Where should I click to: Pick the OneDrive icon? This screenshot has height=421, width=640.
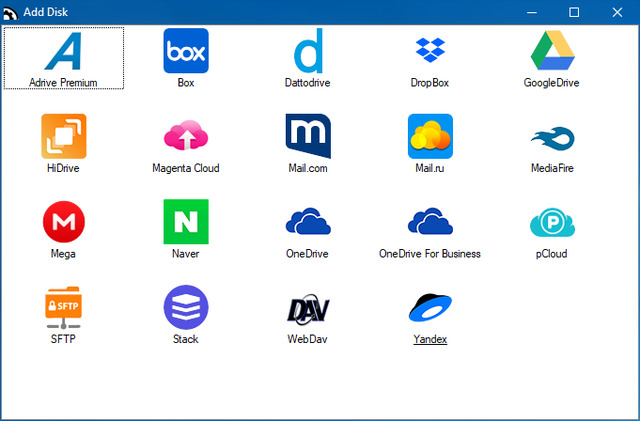point(308,222)
